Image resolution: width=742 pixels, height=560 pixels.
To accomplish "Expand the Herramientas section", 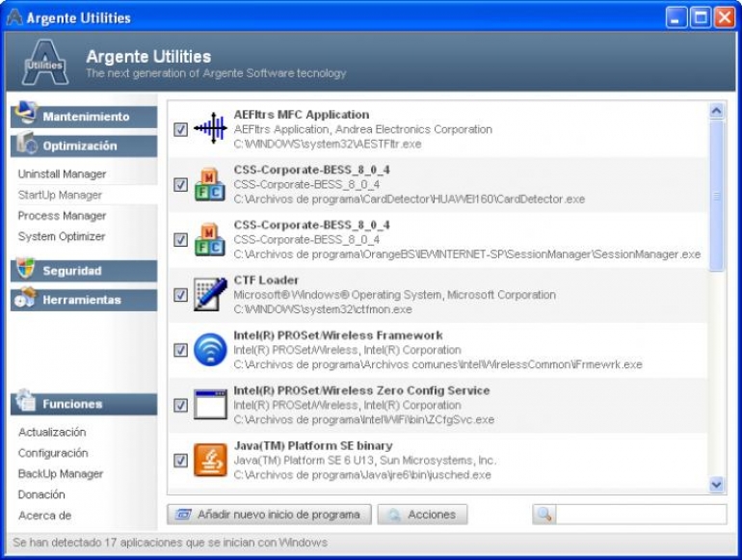I will (x=84, y=300).
